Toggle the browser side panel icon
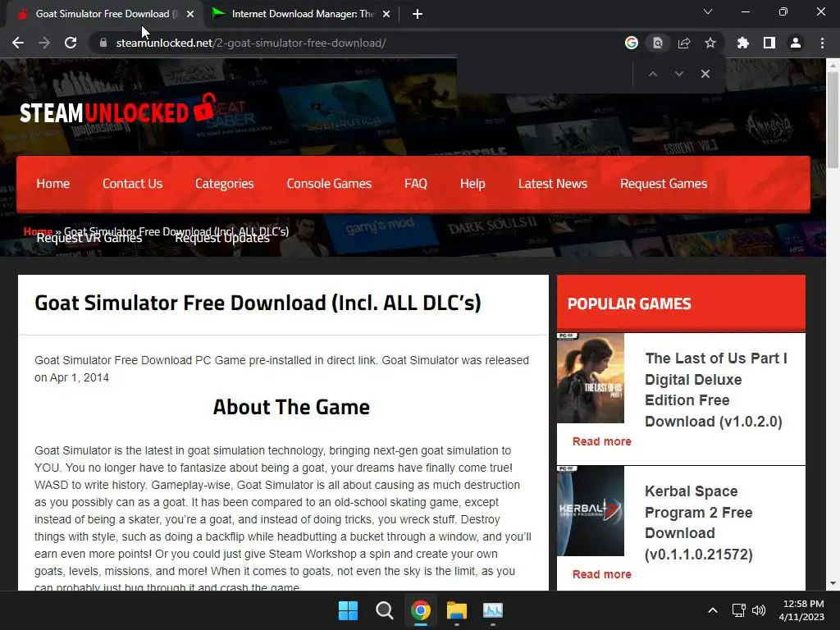Screen dimensions: 840x630 pyautogui.click(x=769, y=43)
